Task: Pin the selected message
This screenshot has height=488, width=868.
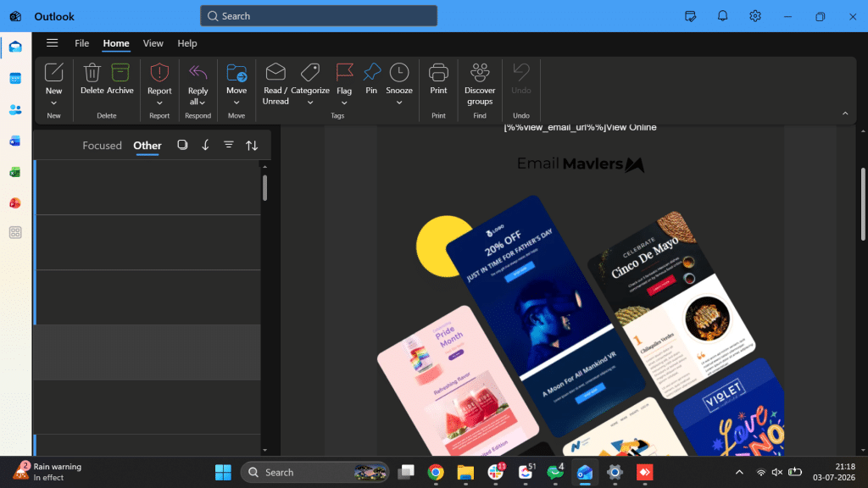Action: click(x=371, y=79)
